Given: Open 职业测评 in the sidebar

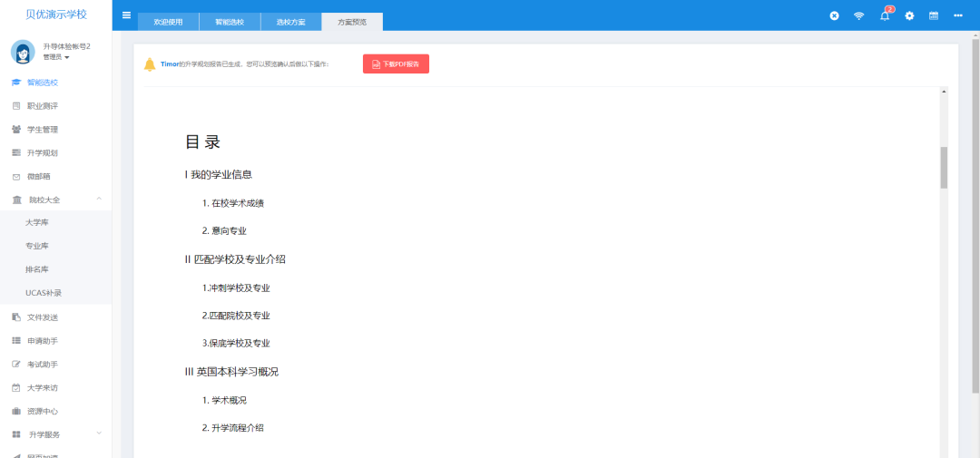Looking at the screenshot, I should point(42,106).
